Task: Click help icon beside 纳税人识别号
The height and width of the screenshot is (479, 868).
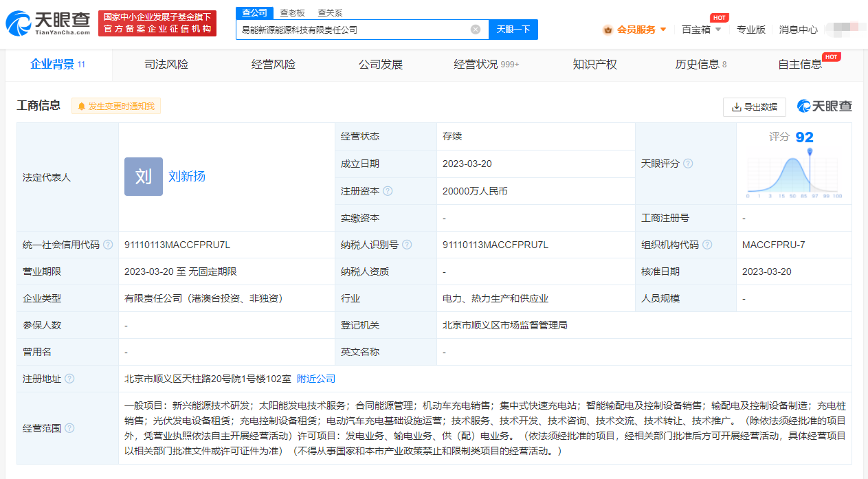Action: 408,245
